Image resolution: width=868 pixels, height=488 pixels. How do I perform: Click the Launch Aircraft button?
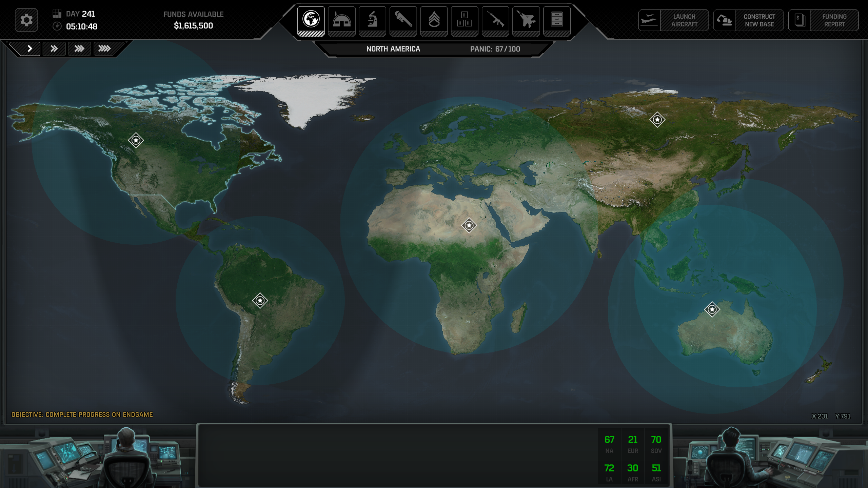(673, 20)
